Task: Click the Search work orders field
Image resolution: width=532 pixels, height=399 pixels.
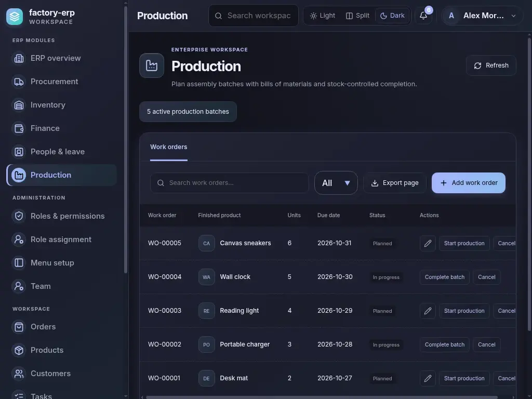Action: (229, 183)
